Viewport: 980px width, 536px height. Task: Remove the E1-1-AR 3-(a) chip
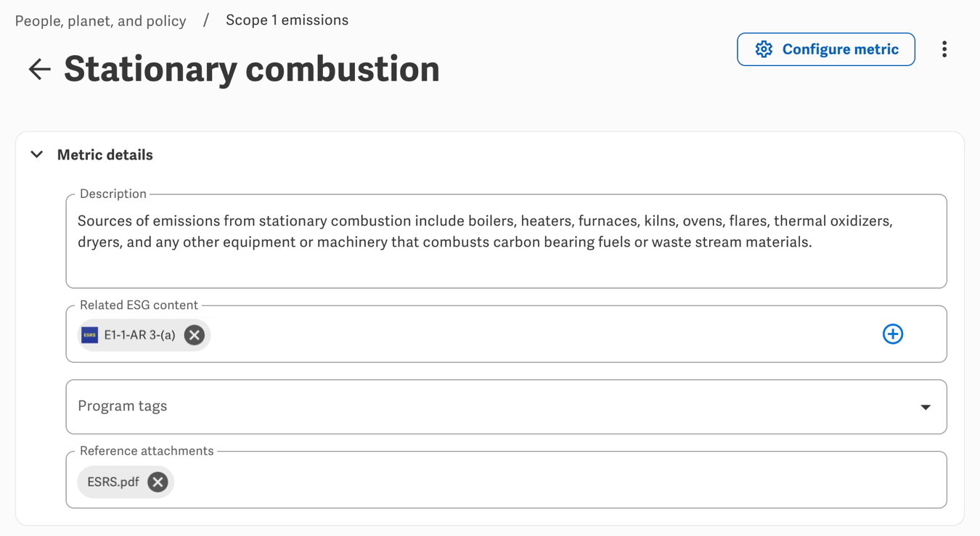[x=194, y=335]
